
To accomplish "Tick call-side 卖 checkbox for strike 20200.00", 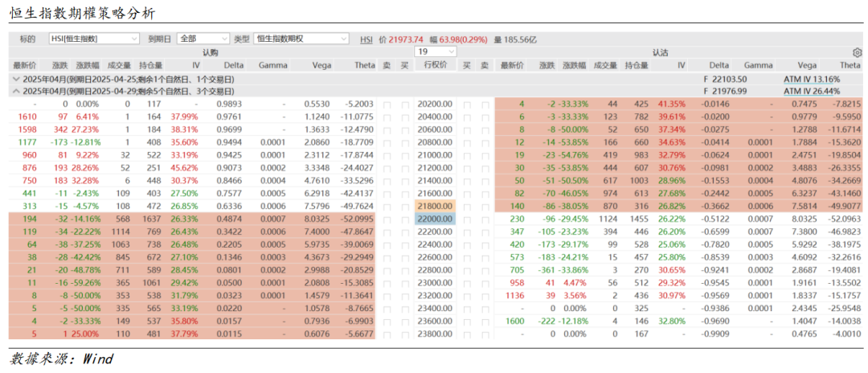I will point(387,104).
